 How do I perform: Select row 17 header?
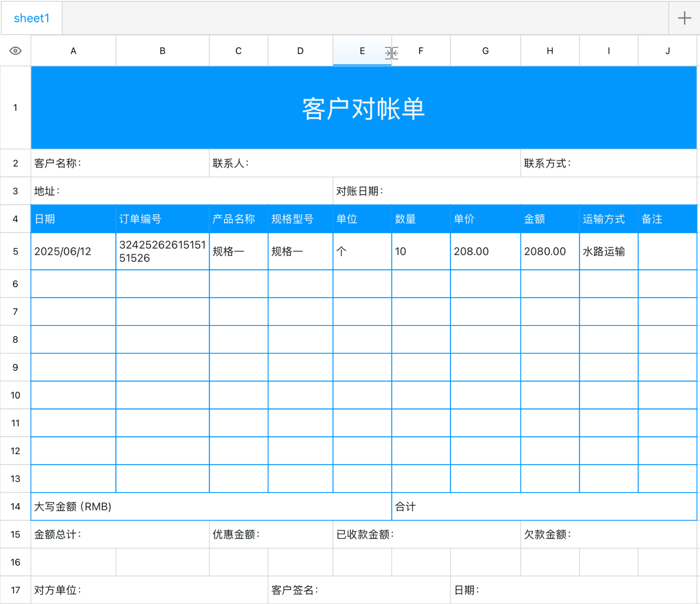(15, 590)
